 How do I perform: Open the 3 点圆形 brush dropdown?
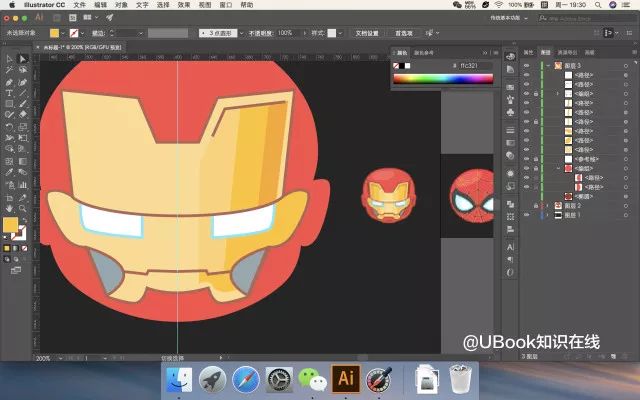[241, 33]
